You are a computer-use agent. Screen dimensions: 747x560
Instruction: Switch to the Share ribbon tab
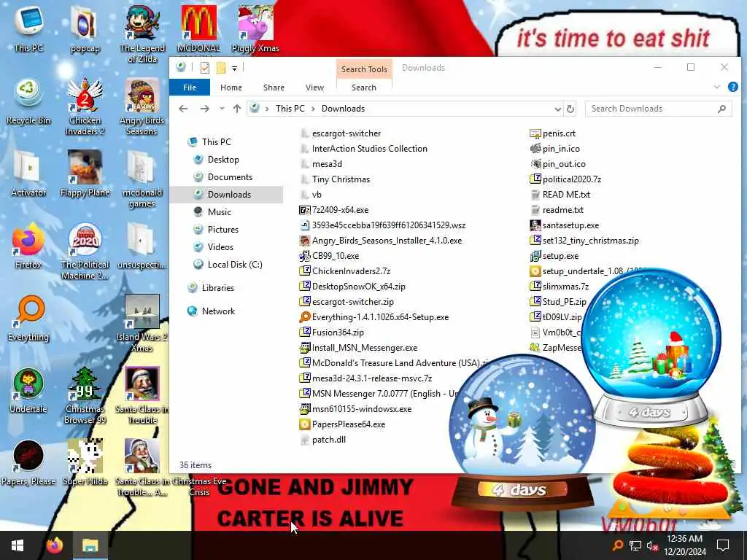(274, 87)
